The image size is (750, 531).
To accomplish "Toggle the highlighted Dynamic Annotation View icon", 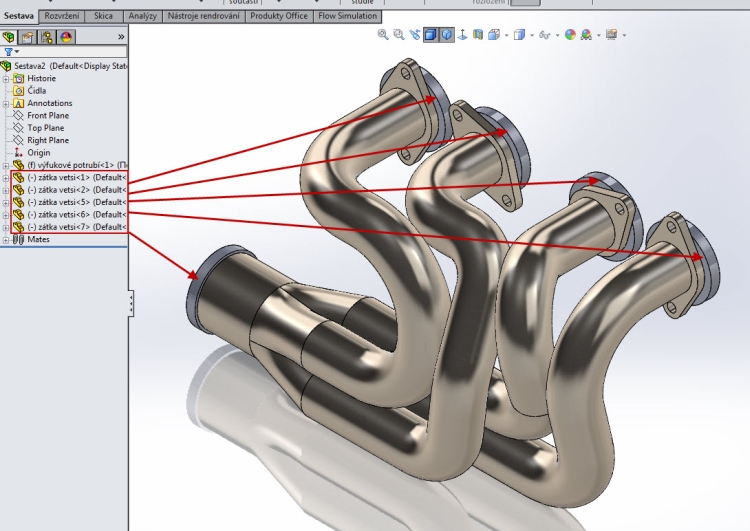I will [x=447, y=34].
